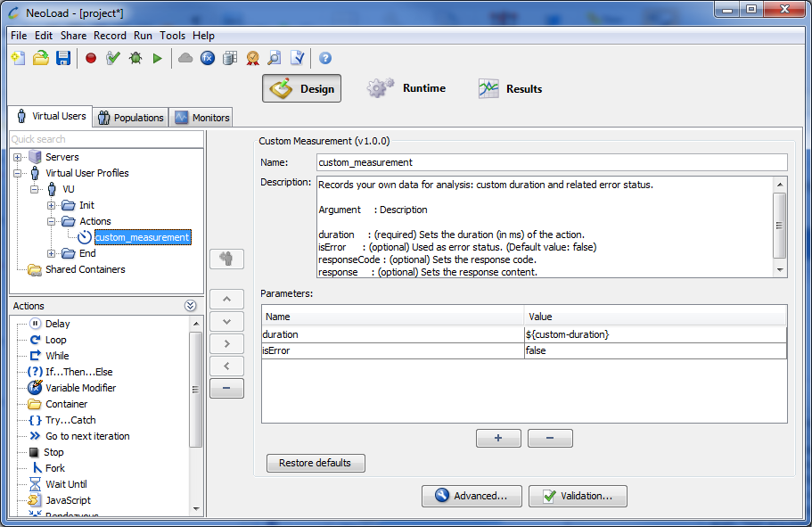Viewport: 812px width, 527px height.
Task: Click the Advanced... button
Action: coord(471,496)
